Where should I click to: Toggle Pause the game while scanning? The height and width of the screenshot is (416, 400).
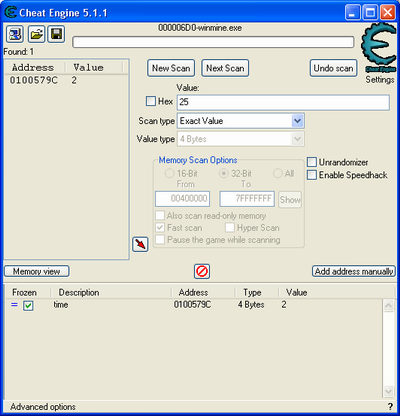(160, 240)
